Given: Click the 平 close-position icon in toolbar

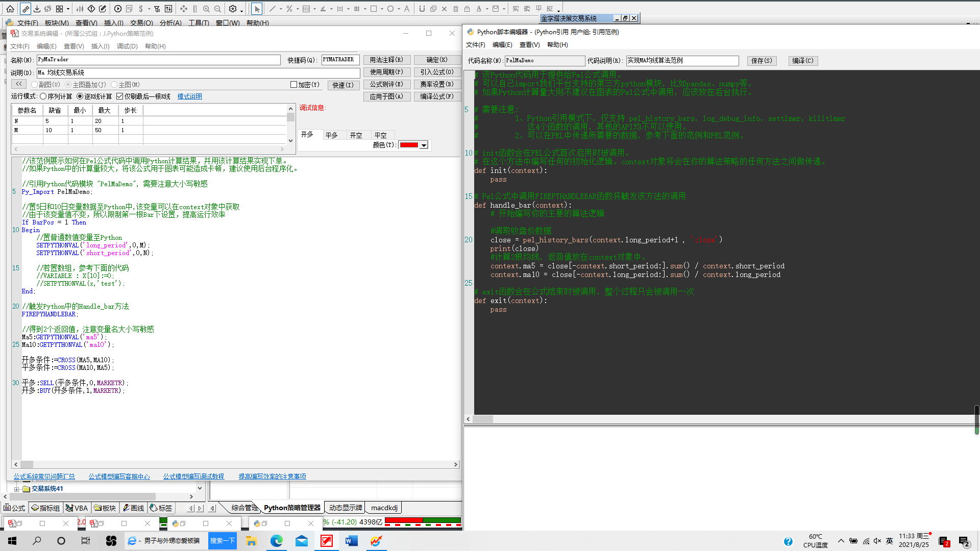Looking at the screenshot, I should 538,9.
